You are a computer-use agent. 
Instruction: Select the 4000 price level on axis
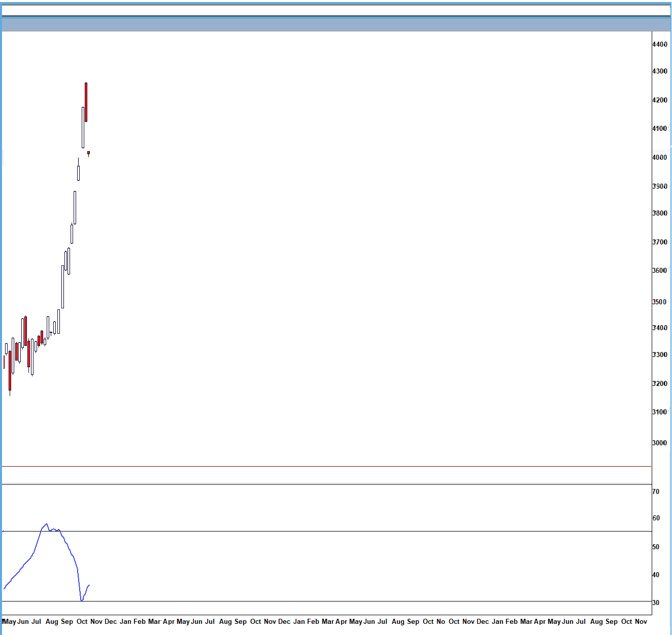click(x=659, y=158)
